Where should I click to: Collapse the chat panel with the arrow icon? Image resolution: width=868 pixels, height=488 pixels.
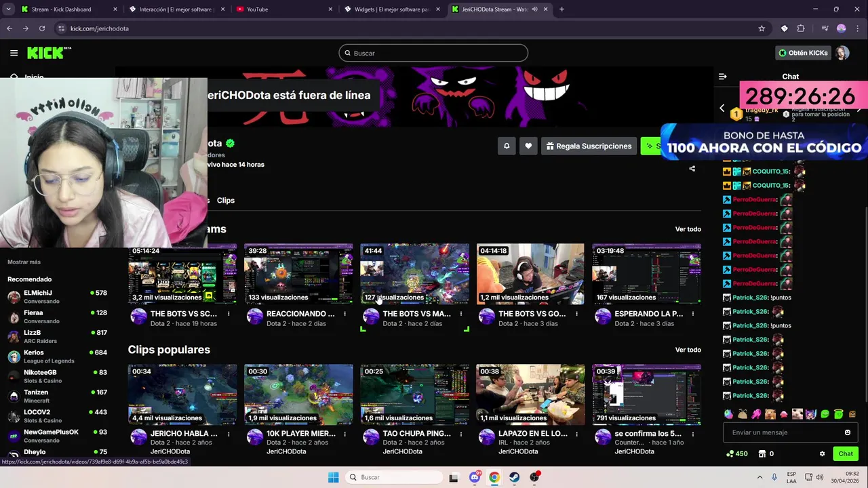tap(722, 77)
